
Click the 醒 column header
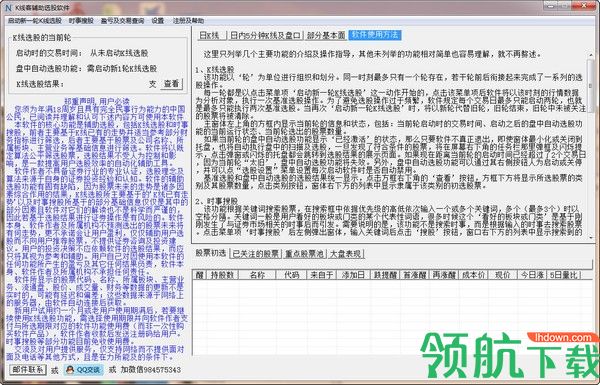coord(200,275)
